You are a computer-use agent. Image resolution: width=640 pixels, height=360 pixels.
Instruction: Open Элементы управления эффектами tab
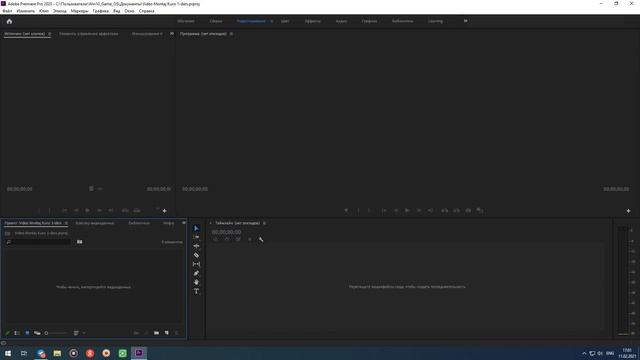[89, 34]
